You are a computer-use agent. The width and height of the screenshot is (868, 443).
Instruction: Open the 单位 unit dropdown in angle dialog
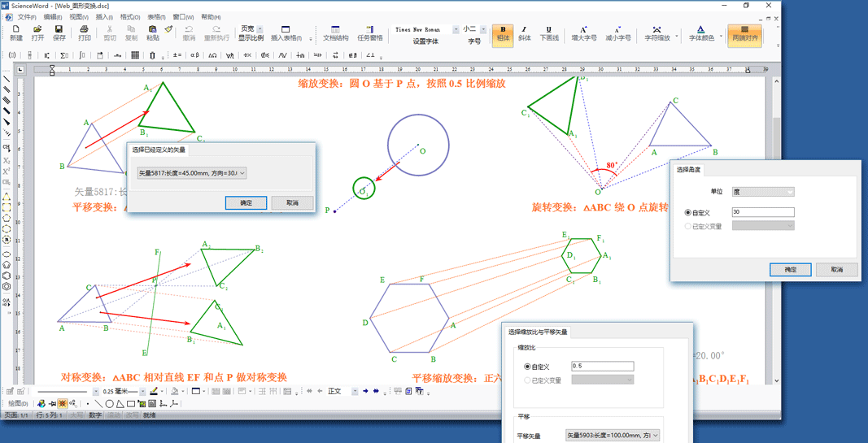coord(763,192)
